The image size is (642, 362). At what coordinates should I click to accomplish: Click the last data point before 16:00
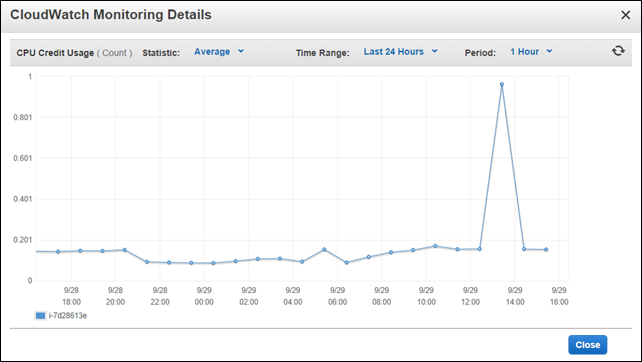546,249
